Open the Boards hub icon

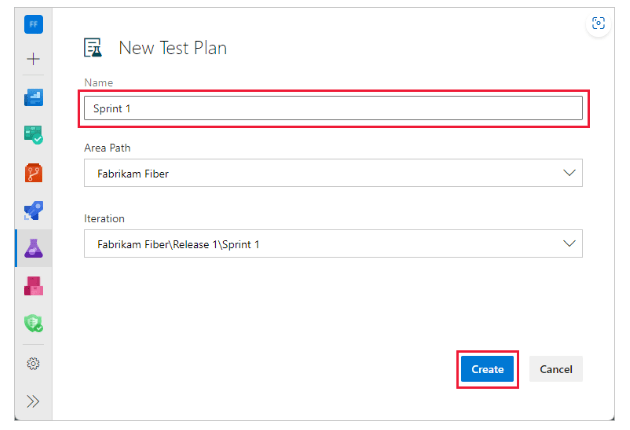click(33, 135)
